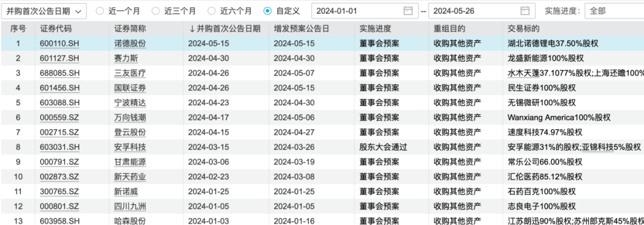The image size is (644, 225).
Task: Open 实施进度 全部 dropdown
Action: tap(614, 11)
